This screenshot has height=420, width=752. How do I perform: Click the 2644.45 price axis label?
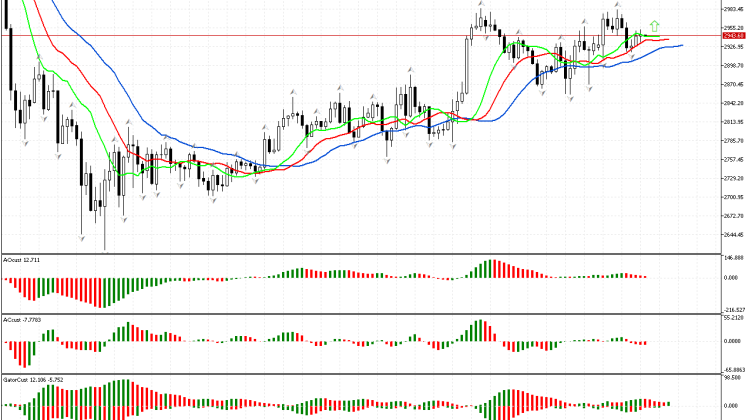(x=732, y=234)
